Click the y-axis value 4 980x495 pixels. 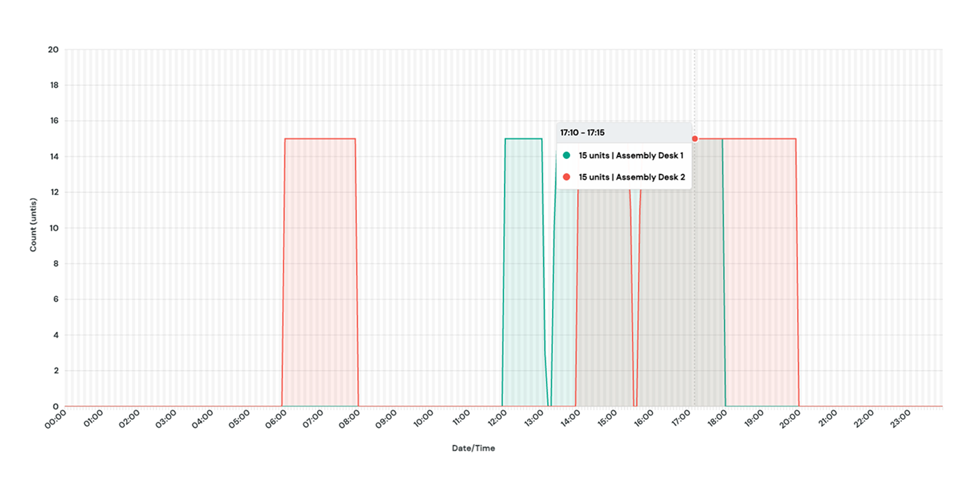pos(56,335)
